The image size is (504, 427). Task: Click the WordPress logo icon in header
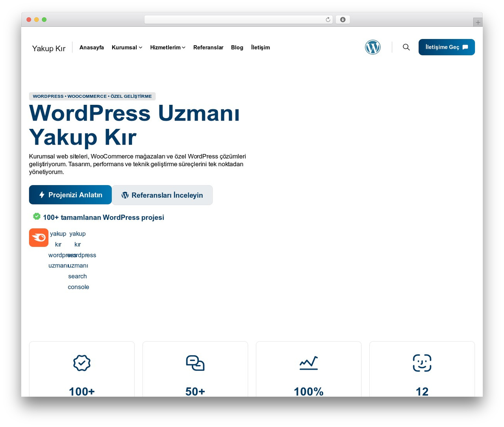[x=372, y=47]
